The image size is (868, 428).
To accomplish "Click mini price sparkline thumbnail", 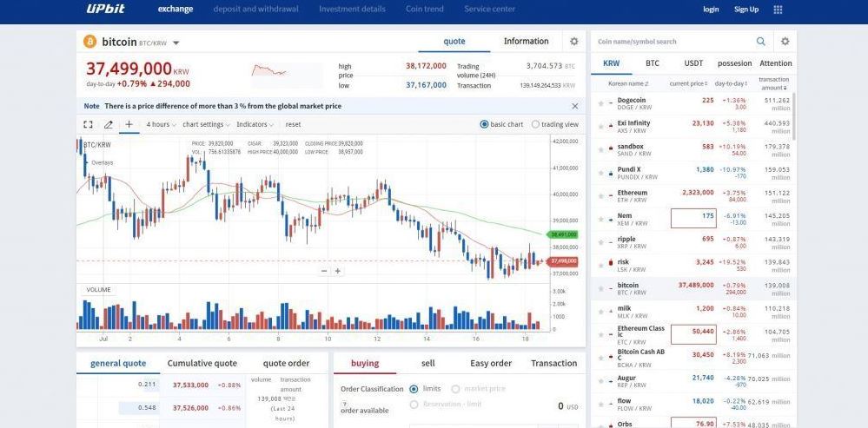I will tap(286, 76).
